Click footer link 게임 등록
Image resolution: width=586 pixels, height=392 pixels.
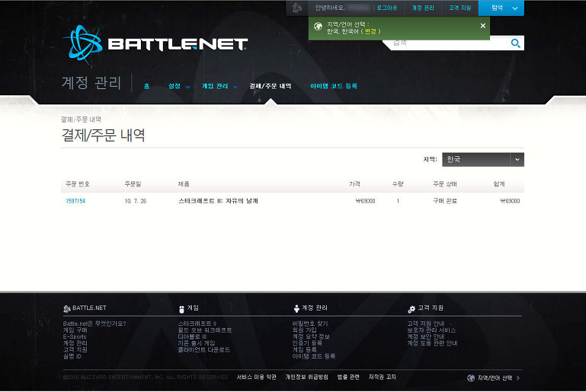coord(304,350)
